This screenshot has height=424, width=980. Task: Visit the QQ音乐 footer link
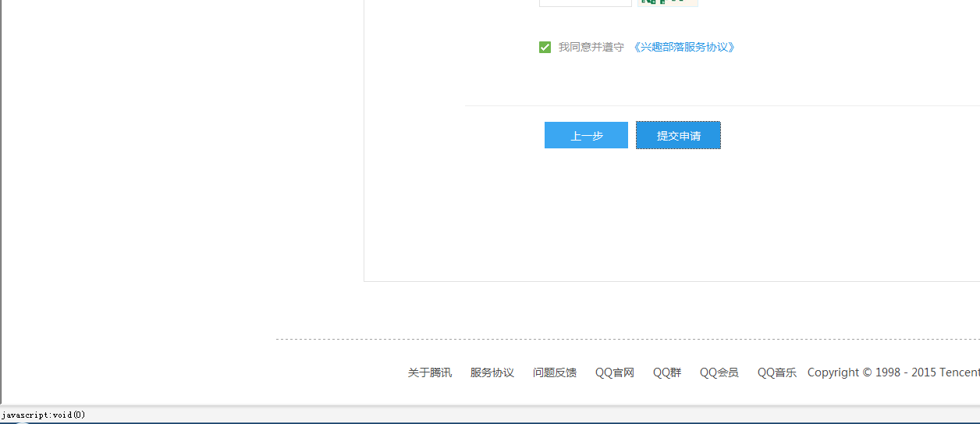point(777,372)
